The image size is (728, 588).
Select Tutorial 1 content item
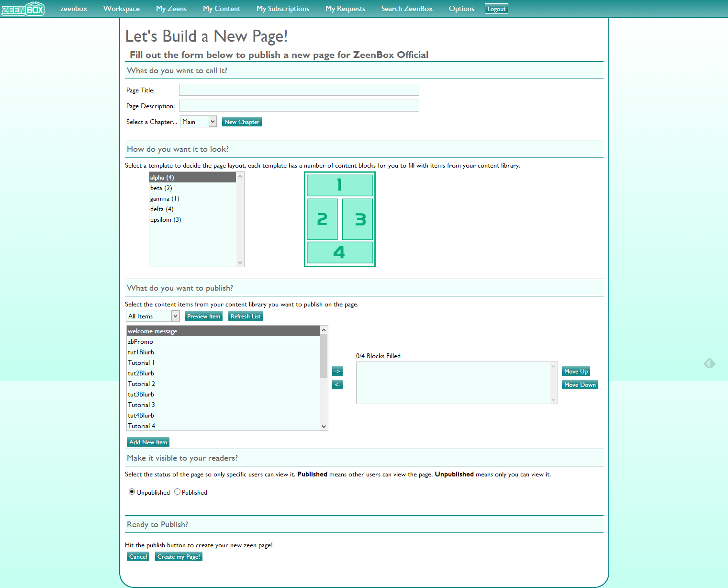tap(223, 362)
